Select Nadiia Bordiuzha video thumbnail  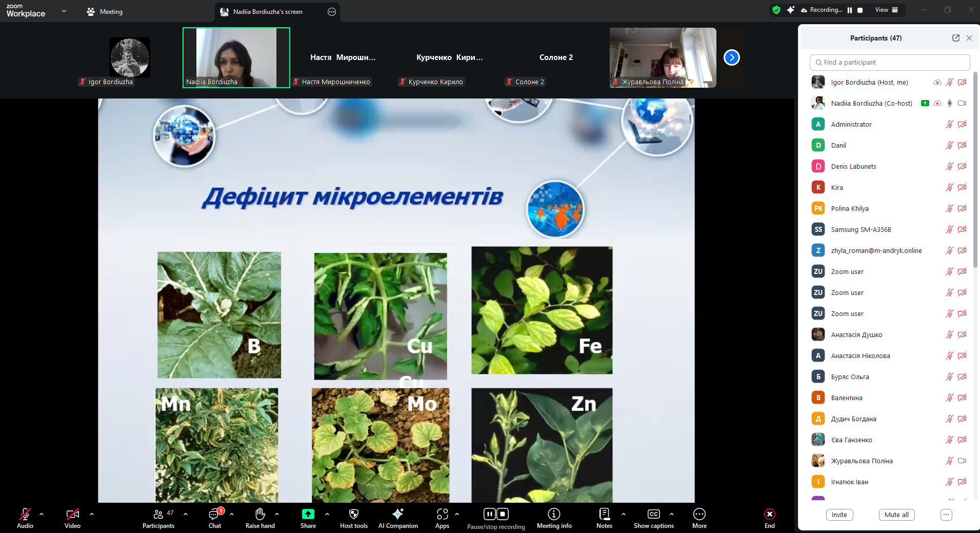pos(236,57)
